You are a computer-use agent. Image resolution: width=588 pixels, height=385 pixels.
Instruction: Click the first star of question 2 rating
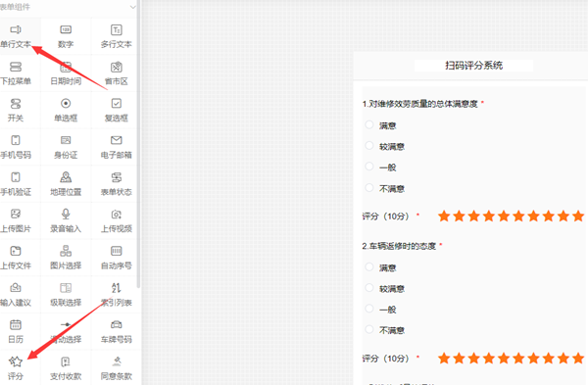tap(444, 359)
